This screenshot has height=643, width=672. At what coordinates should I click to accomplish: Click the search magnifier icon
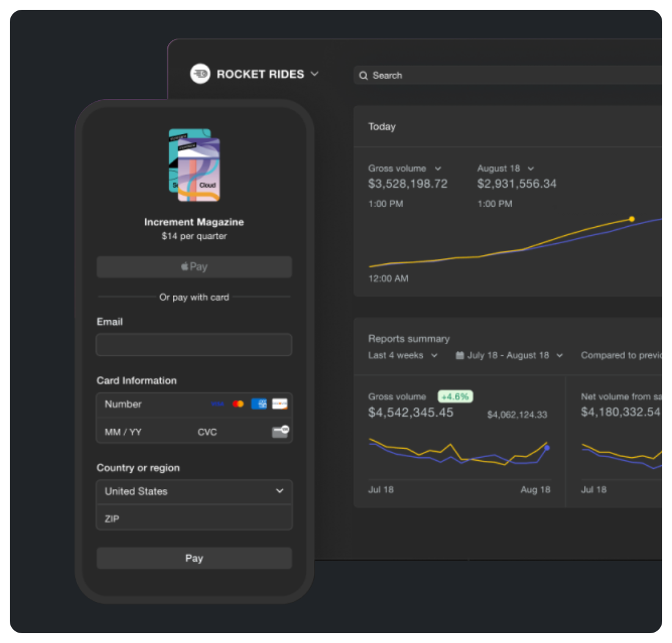click(x=363, y=76)
